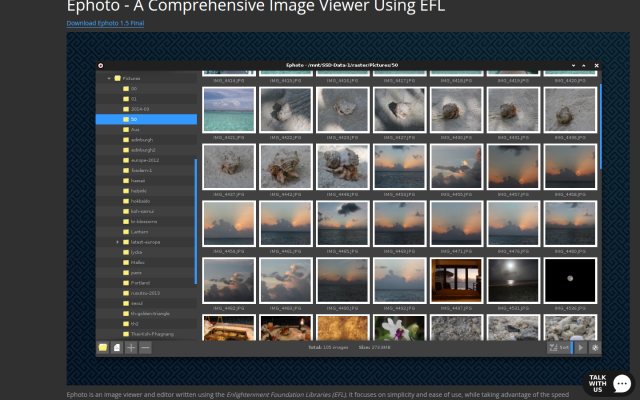Click the document icon in bottom toolbar
Image resolution: width=640 pixels, height=400 pixels.
(x=117, y=348)
